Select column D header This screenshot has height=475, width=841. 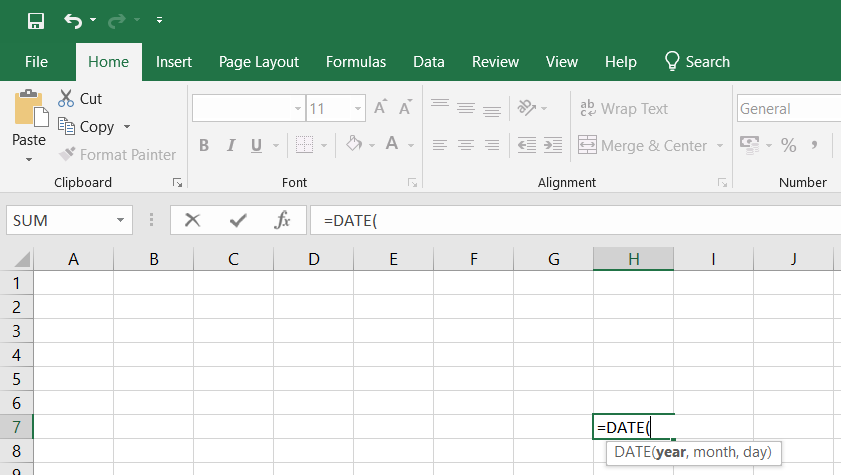[313, 259]
